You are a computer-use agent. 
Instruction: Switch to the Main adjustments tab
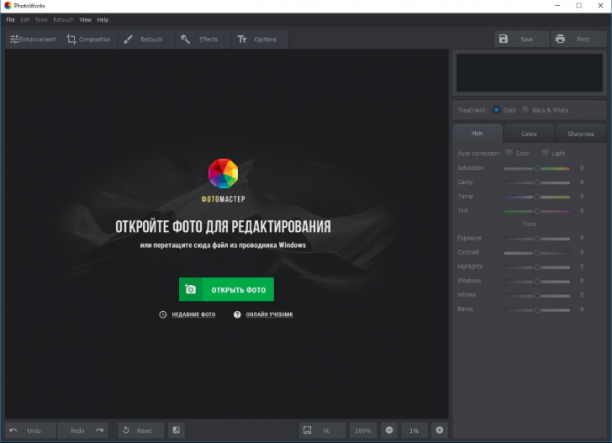477,133
